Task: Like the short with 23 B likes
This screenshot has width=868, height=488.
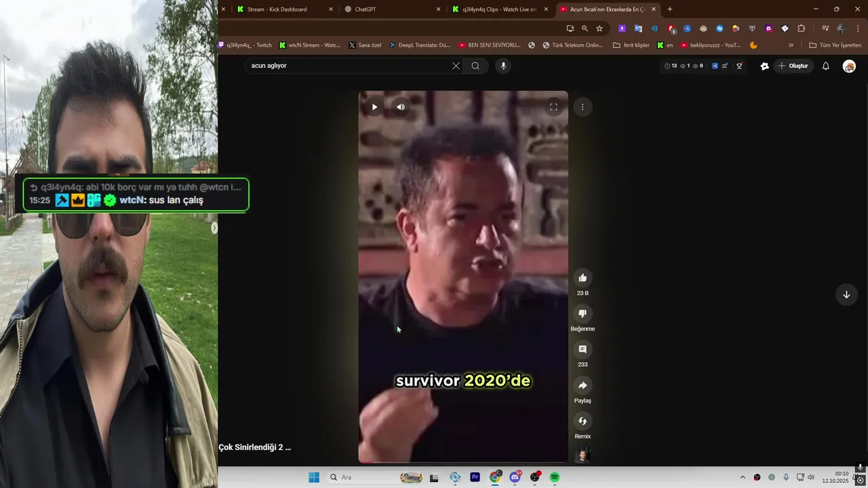Action: coord(583,278)
